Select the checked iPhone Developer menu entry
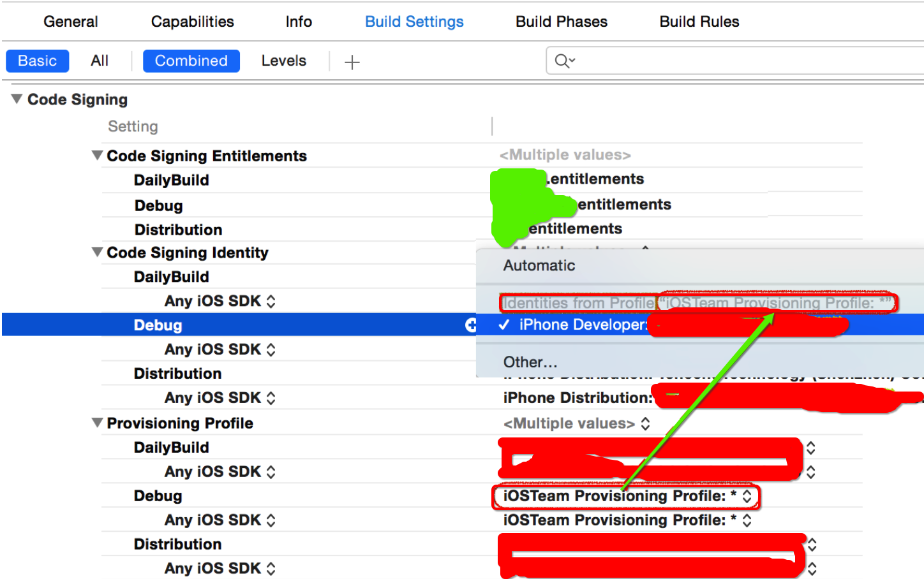 tap(581, 325)
